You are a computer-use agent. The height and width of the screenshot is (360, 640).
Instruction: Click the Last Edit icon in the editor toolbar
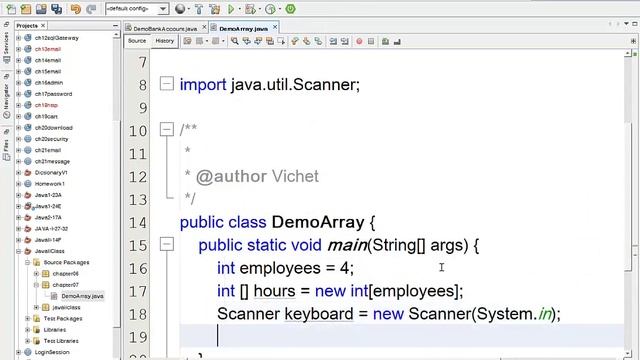click(x=187, y=41)
